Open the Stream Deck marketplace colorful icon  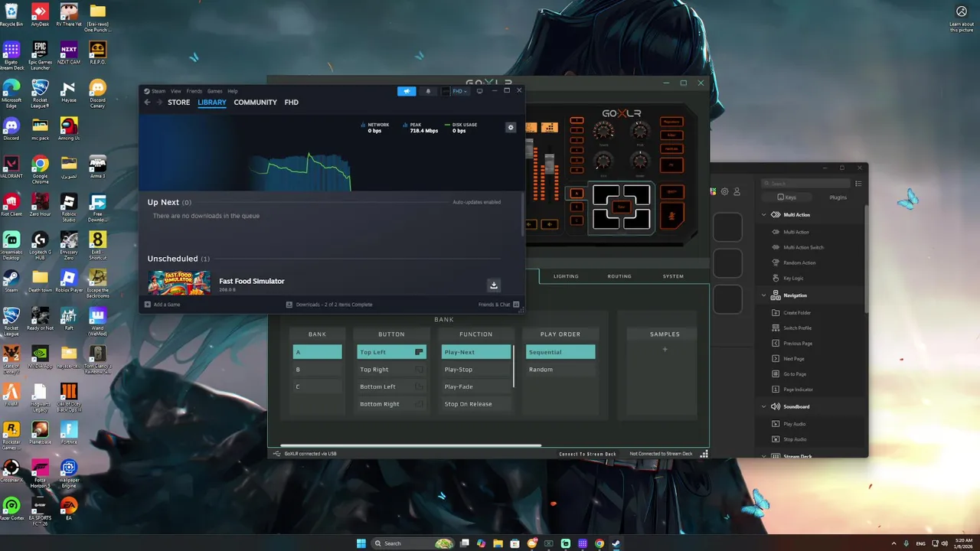(x=714, y=191)
